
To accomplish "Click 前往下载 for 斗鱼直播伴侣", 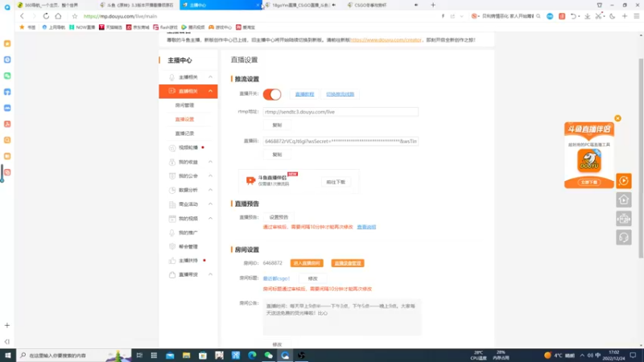I will (336, 182).
